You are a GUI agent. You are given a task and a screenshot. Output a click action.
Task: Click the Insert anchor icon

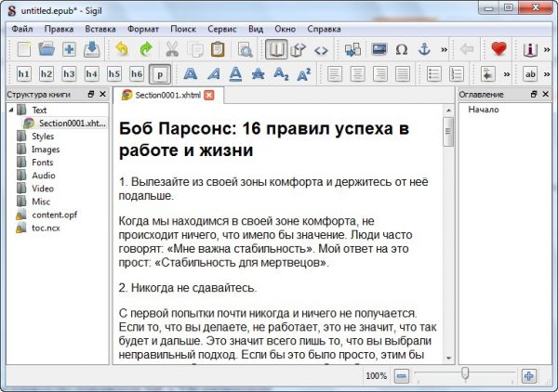[x=423, y=49]
